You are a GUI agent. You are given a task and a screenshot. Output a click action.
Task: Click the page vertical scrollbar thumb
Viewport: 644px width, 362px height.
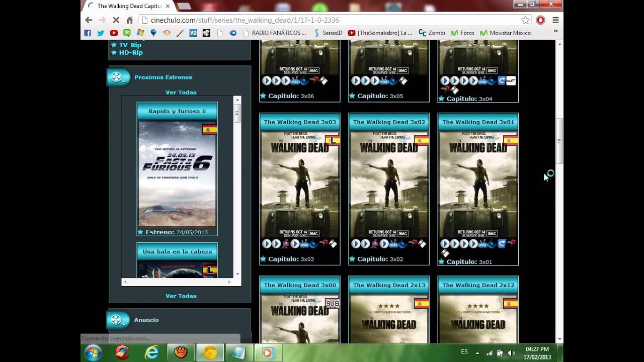pos(559,141)
